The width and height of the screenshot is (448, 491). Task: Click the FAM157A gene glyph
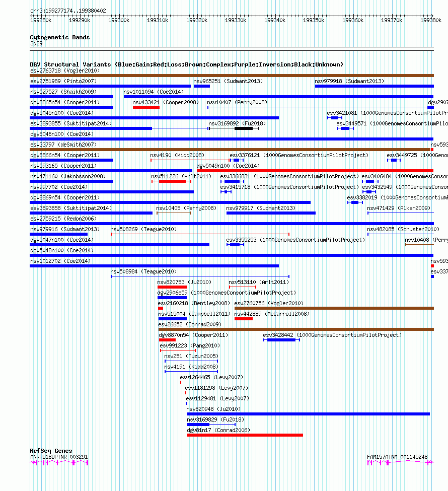click(x=400, y=463)
